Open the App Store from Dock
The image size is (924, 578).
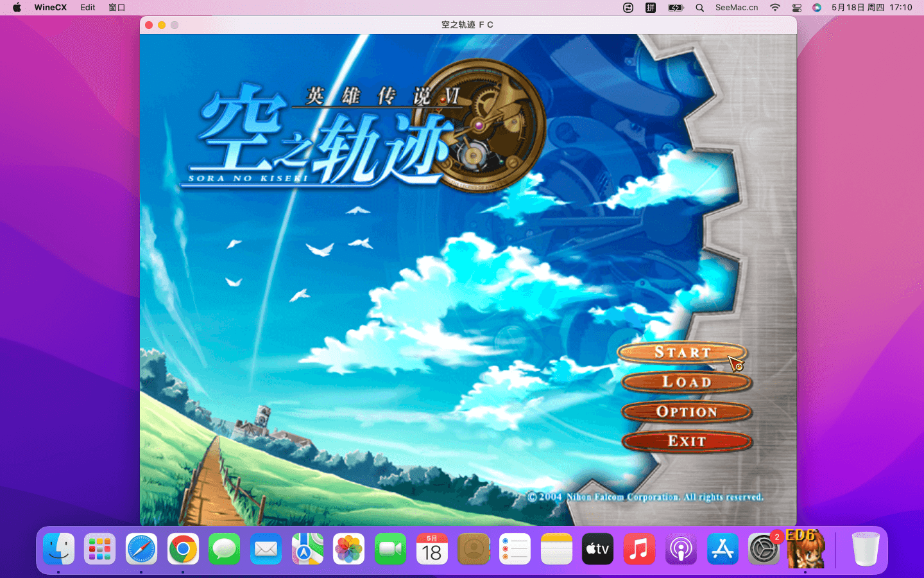coord(723,549)
